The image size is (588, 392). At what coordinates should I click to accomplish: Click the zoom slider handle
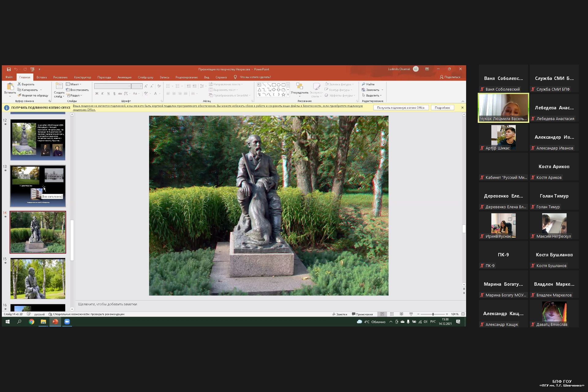(433, 314)
